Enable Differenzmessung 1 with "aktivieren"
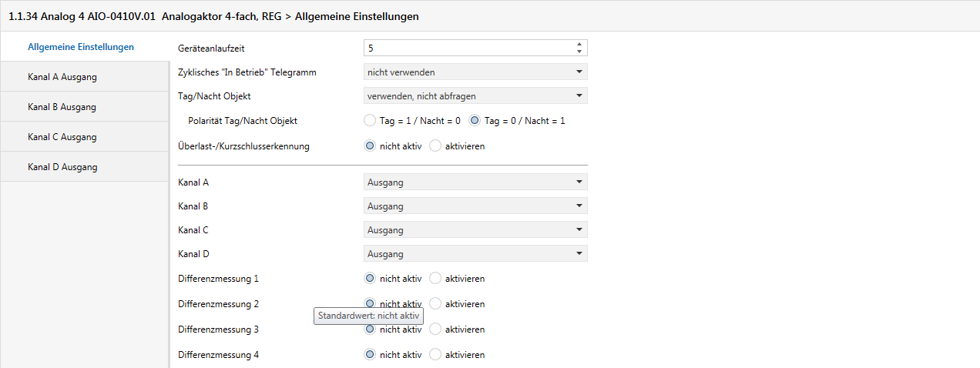This screenshot has height=368, width=980. pyautogui.click(x=435, y=279)
